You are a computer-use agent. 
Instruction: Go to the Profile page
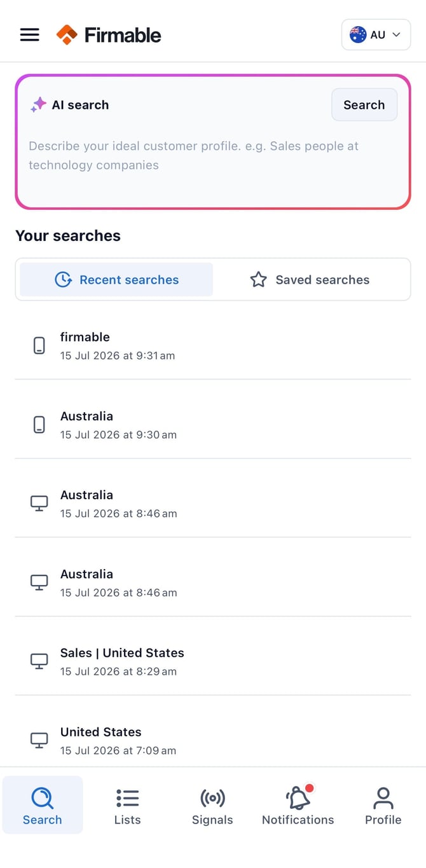pos(383,806)
